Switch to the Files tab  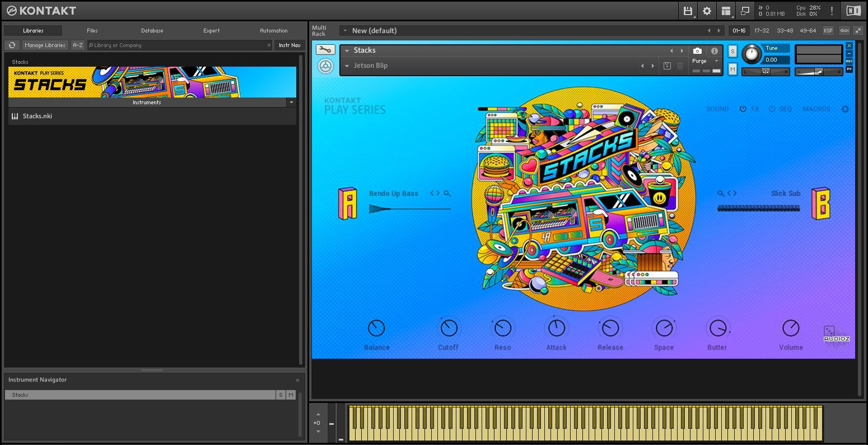click(92, 31)
